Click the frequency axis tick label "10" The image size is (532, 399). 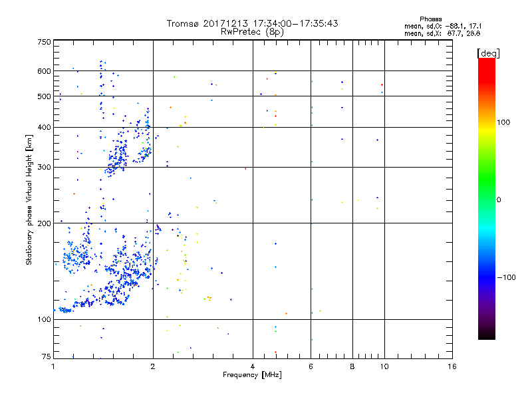(384, 366)
